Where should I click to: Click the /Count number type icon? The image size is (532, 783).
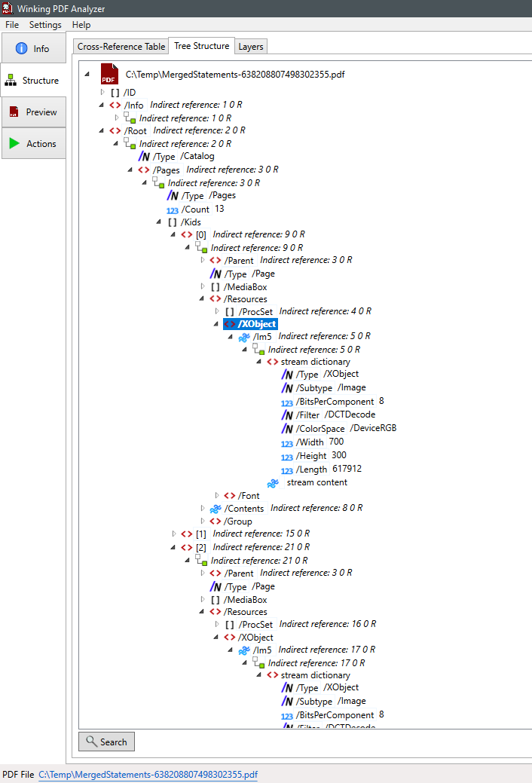[x=173, y=210]
